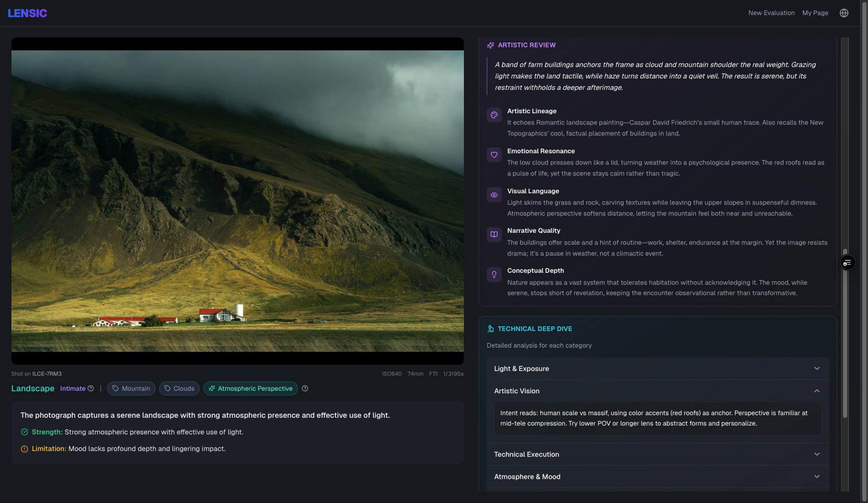This screenshot has height=503, width=868.
Task: Toggle the Atmospheric Perspective tag
Action: point(251,389)
